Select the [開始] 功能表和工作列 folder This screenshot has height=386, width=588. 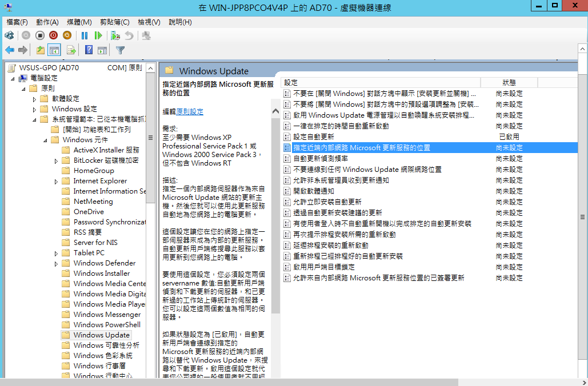[x=97, y=130]
